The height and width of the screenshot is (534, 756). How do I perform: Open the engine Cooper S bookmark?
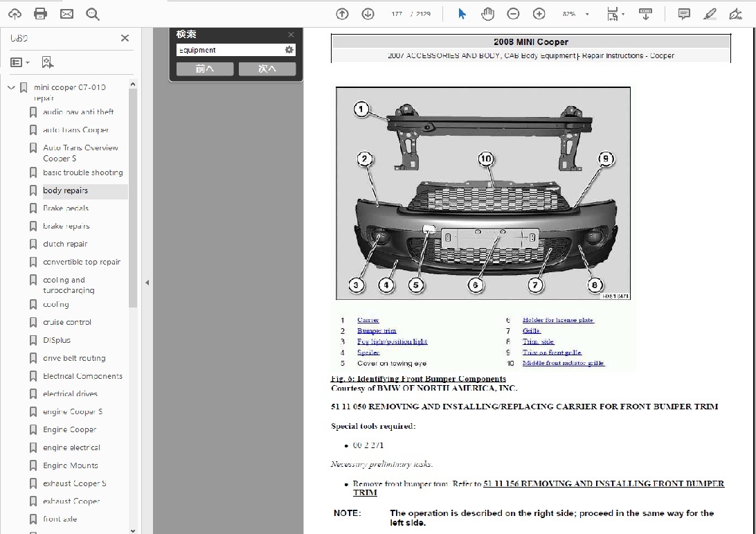pos(72,411)
